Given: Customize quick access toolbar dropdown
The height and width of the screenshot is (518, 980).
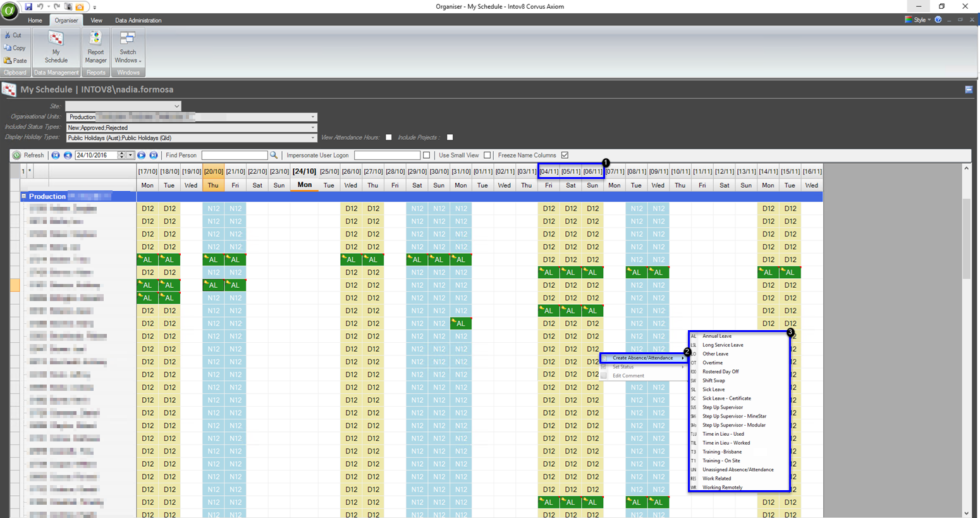Looking at the screenshot, I should [x=95, y=7].
